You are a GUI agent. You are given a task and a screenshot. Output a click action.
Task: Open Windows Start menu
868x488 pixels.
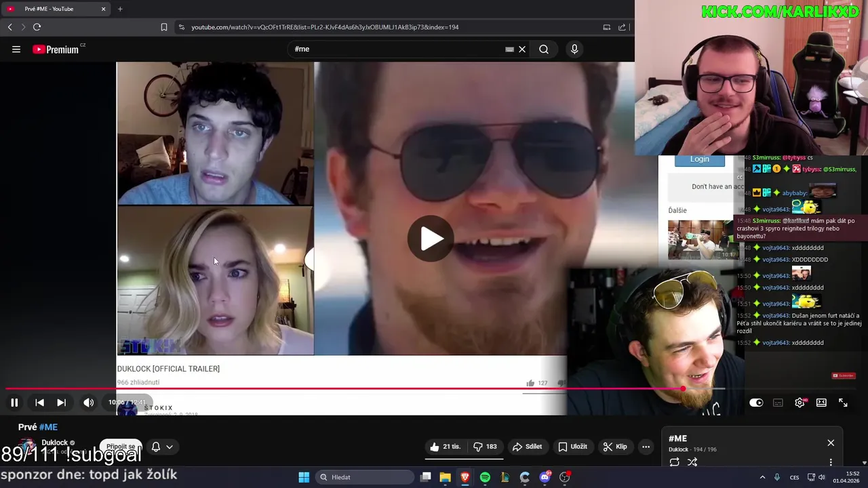tap(303, 477)
